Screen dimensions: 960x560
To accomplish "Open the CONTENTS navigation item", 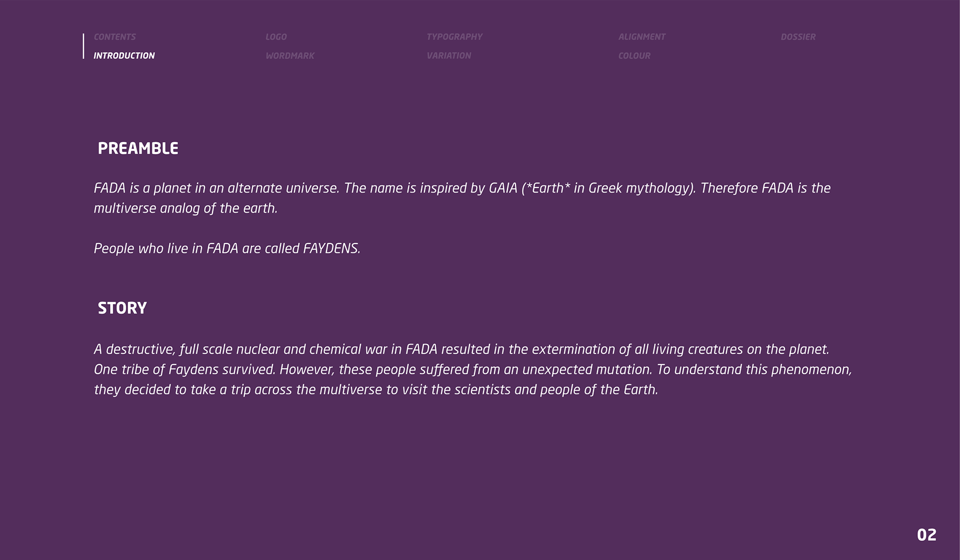I will (x=114, y=37).
